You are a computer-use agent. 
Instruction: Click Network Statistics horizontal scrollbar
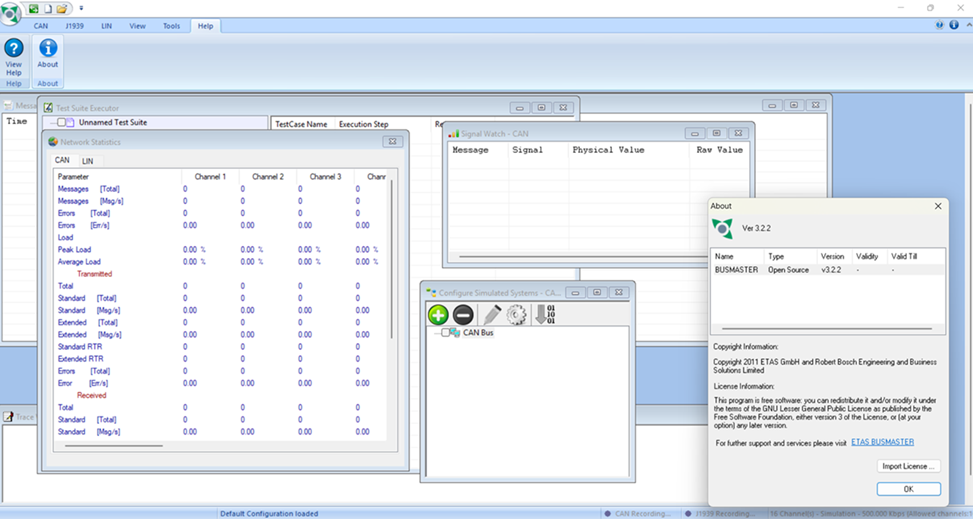114,445
